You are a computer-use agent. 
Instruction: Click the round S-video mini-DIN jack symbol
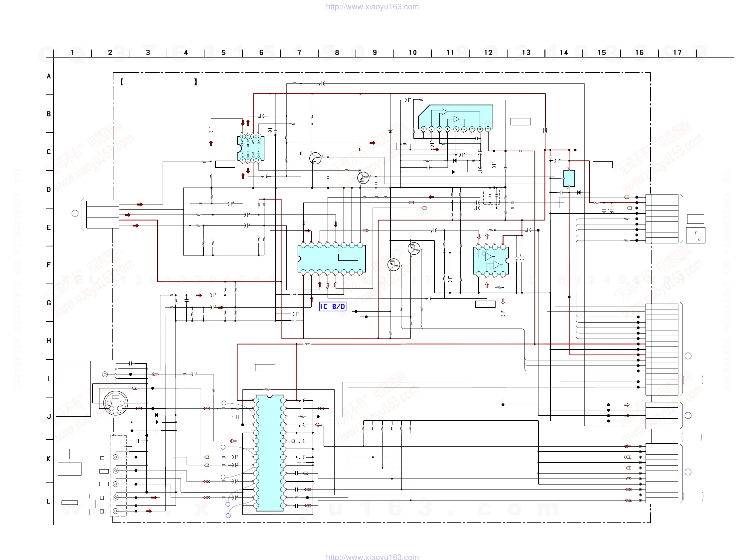[x=115, y=403]
